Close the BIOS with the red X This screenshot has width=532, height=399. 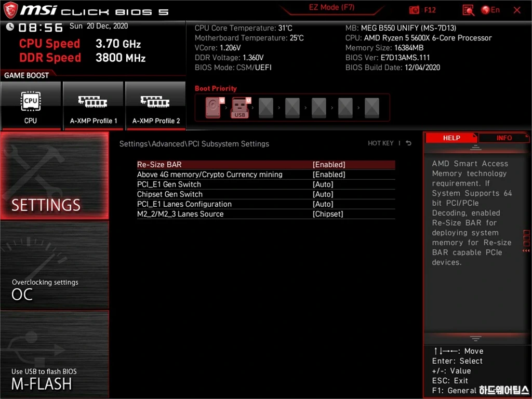tap(517, 10)
